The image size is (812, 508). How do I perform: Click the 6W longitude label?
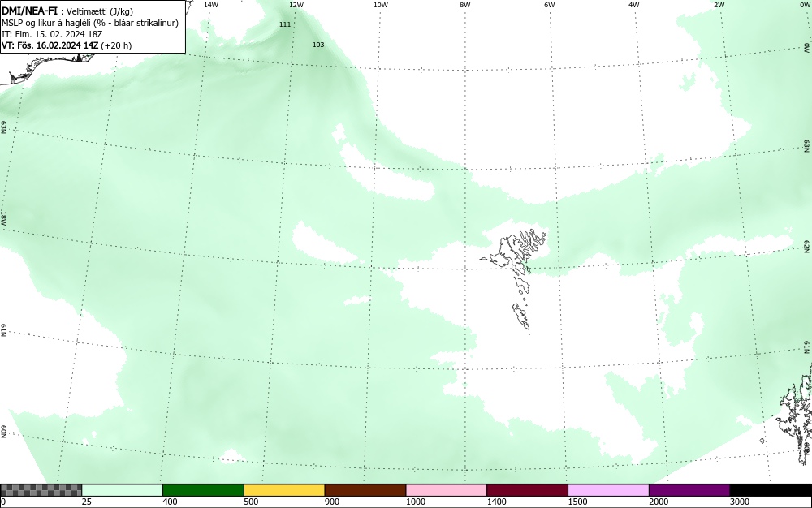point(550,5)
